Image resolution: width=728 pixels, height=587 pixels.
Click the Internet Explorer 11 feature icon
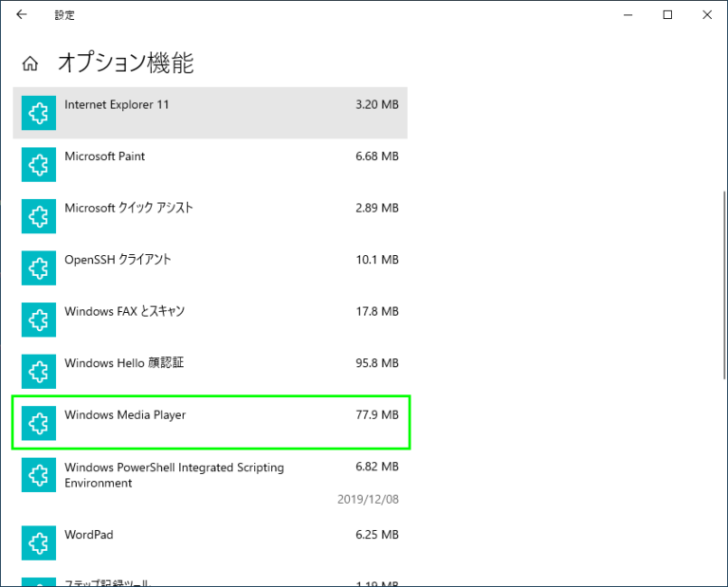(x=39, y=113)
